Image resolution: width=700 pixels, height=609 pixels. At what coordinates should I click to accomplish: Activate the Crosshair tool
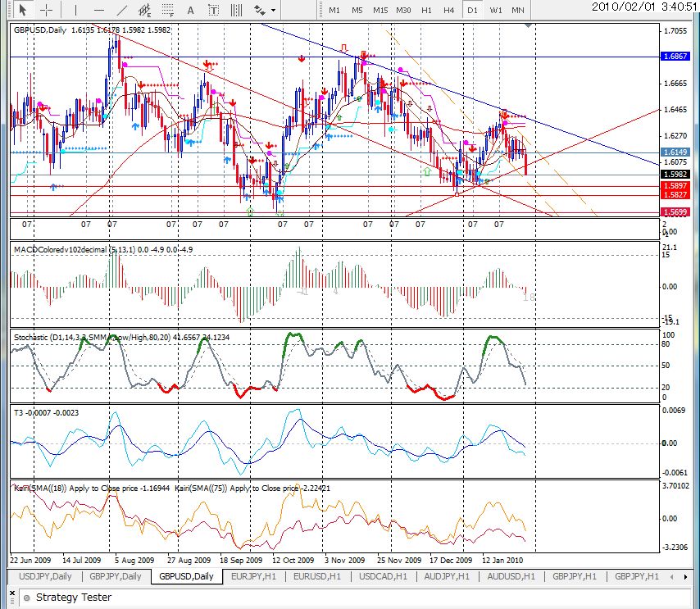47,9
